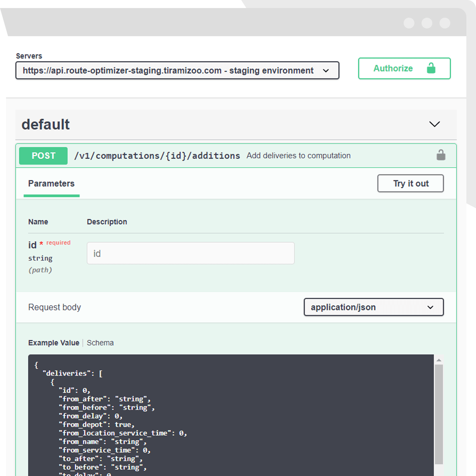Screen dimensions: 476x476
Task: Open the application/json content type dropdown
Action: 373,307
